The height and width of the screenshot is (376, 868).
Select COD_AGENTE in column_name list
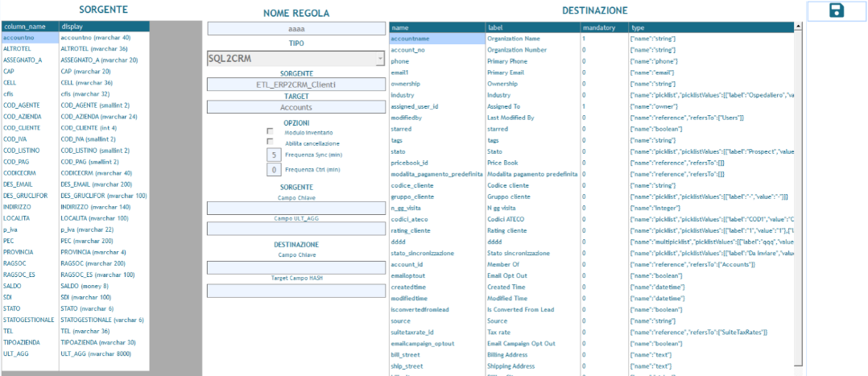30,105
